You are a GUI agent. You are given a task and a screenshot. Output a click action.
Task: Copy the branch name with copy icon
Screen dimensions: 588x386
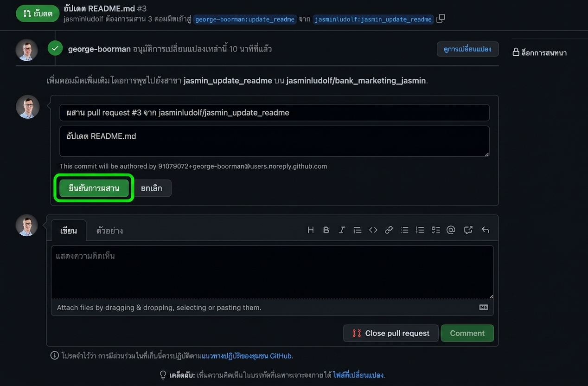coord(441,19)
